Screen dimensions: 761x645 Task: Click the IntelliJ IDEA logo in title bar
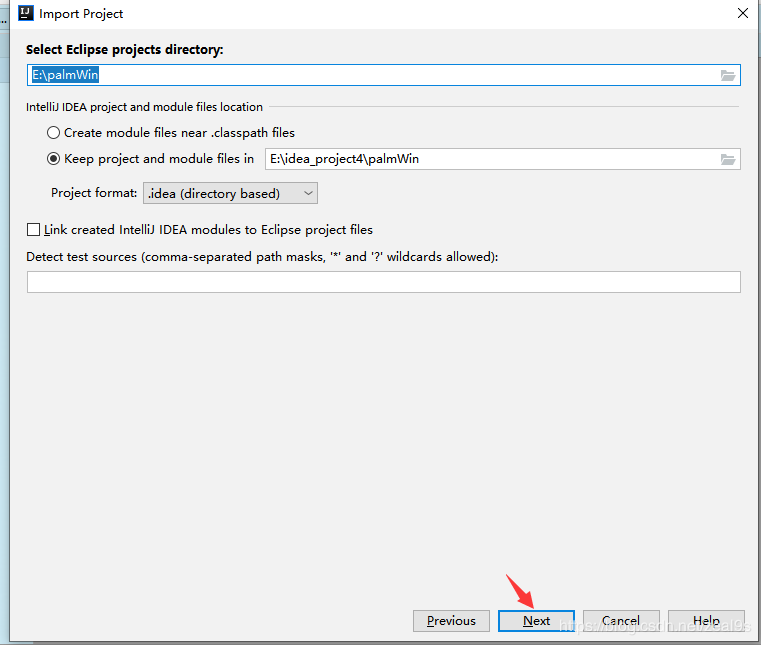(x=27, y=14)
